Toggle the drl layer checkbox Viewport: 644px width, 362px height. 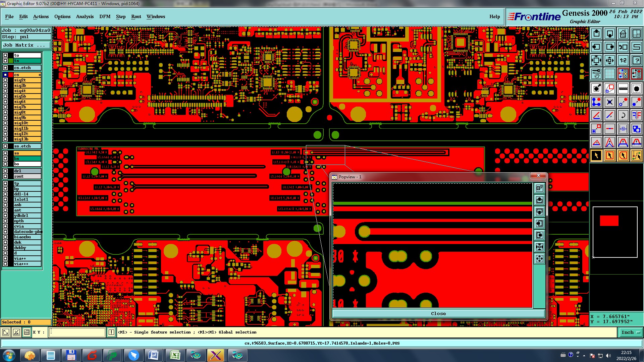click(x=5, y=171)
